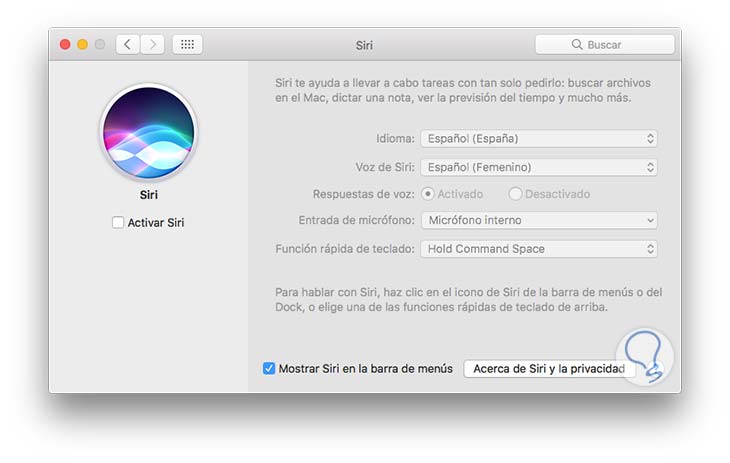Click the 'Siri' label under the logo
This screenshot has height=463, width=730.
pos(149,195)
